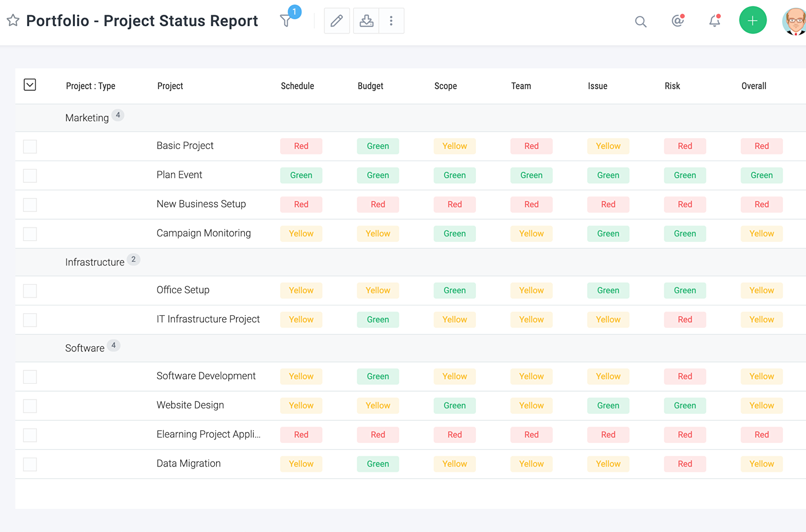Collapse the Marketing project group
This screenshot has height=532, width=806.
pyautogui.click(x=87, y=118)
